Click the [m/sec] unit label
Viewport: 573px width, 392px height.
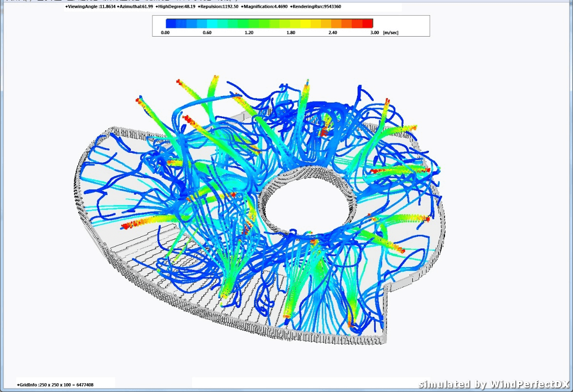392,33
